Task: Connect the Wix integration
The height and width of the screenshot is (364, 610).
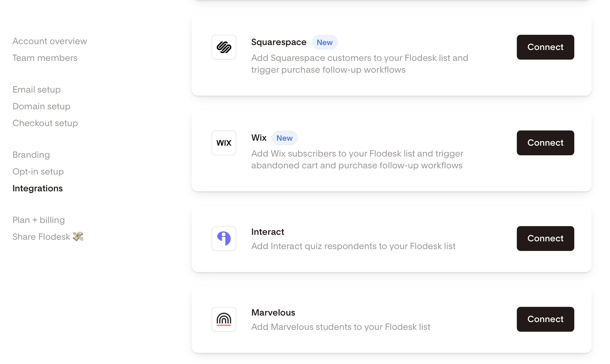Action: click(x=545, y=143)
